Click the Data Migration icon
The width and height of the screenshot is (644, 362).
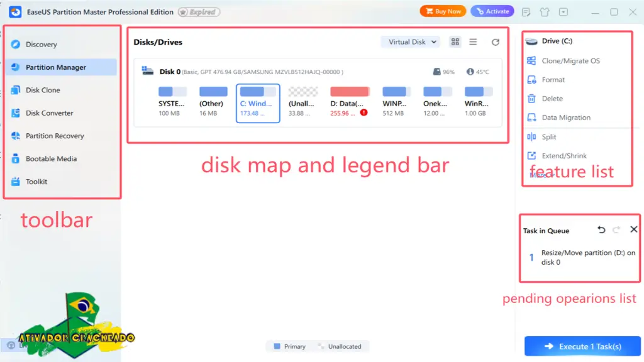(x=531, y=118)
